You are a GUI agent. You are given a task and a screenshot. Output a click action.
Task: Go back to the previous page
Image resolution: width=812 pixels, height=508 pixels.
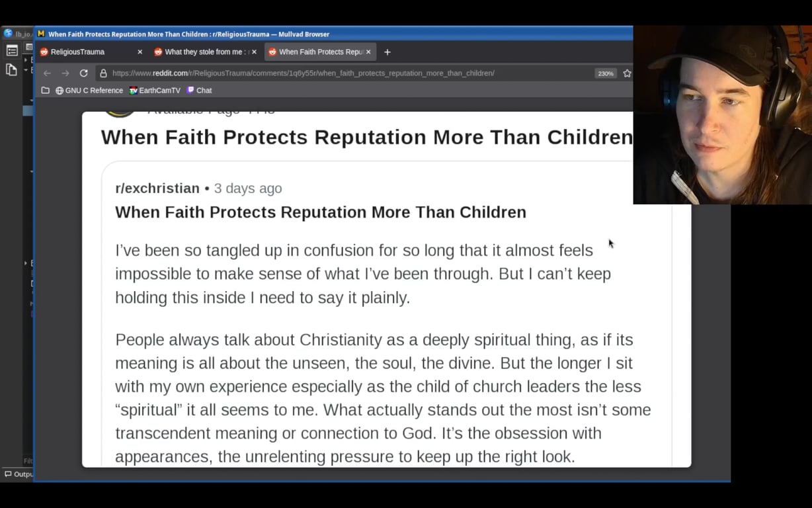pos(47,73)
